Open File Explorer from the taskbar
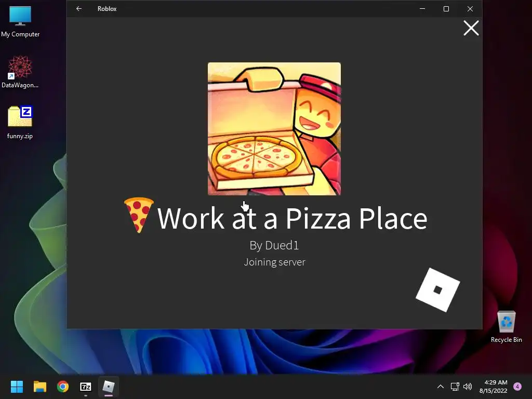The width and height of the screenshot is (532, 399). point(39,387)
